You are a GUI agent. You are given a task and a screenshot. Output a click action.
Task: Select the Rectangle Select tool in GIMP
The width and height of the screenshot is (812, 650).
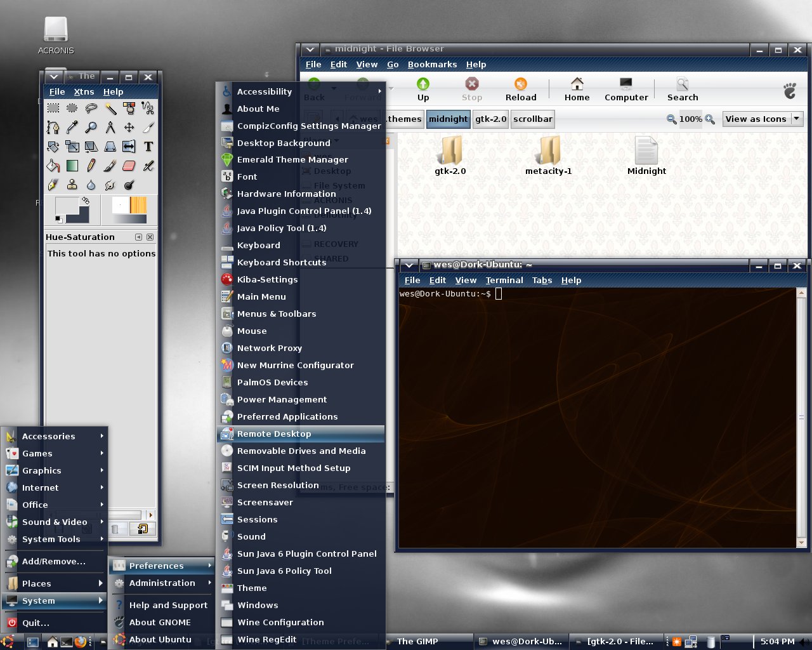(x=53, y=109)
